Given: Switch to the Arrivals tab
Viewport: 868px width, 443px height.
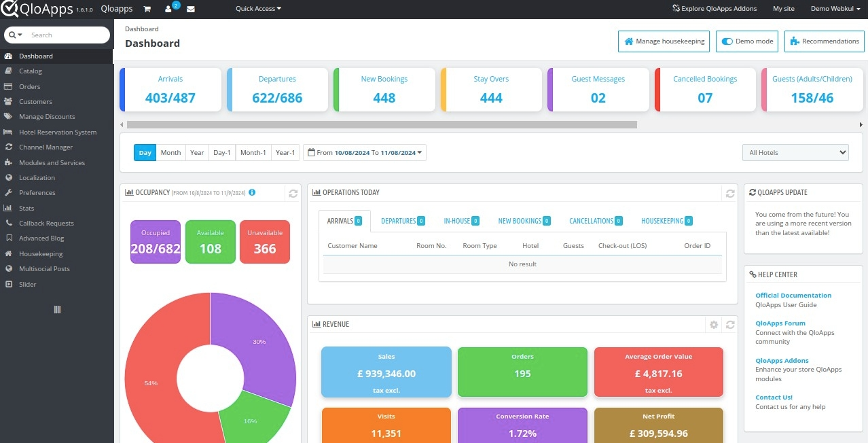Looking at the screenshot, I should [x=344, y=221].
